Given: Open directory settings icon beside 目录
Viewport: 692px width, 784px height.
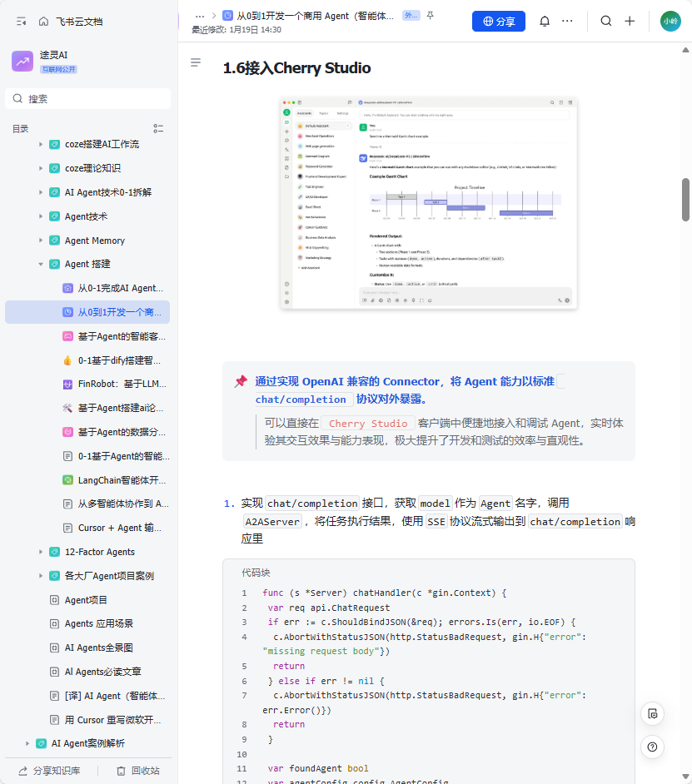Looking at the screenshot, I should pos(158,128).
